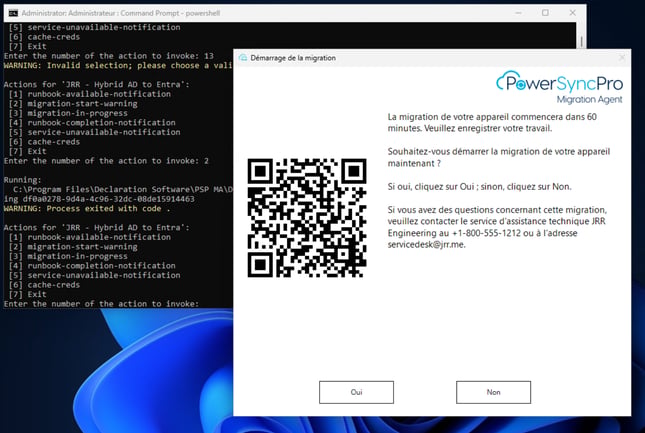Click the last 'Enter the number of the action to invoke:' prompt
The width and height of the screenshot is (645, 433).
pos(101,304)
